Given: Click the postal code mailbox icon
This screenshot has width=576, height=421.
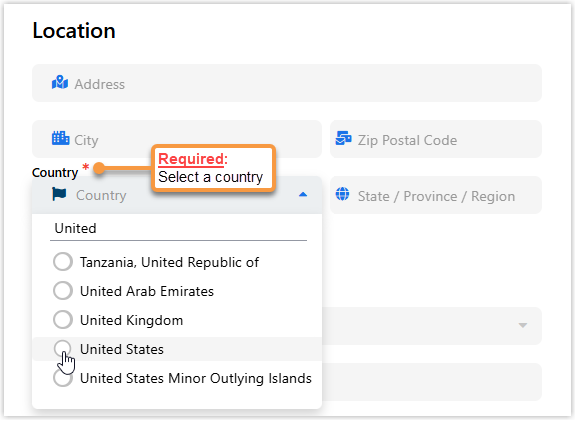Looking at the screenshot, I should click(343, 138).
